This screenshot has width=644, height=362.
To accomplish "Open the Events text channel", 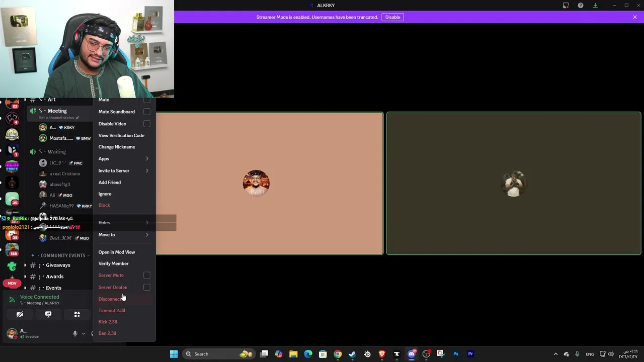I will point(53,288).
